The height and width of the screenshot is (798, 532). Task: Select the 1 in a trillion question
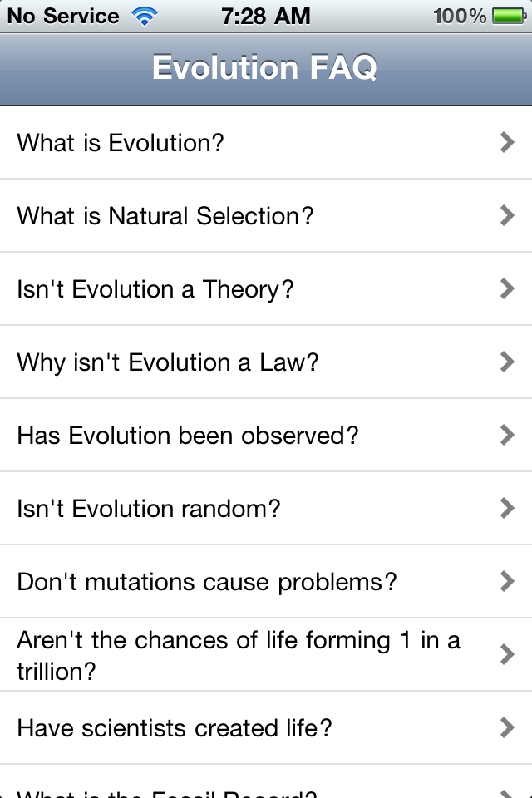(x=239, y=655)
